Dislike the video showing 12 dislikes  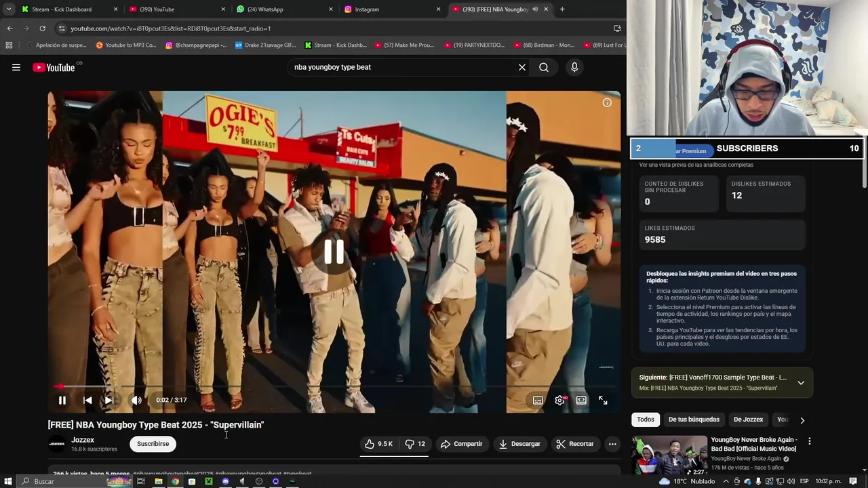pos(415,444)
